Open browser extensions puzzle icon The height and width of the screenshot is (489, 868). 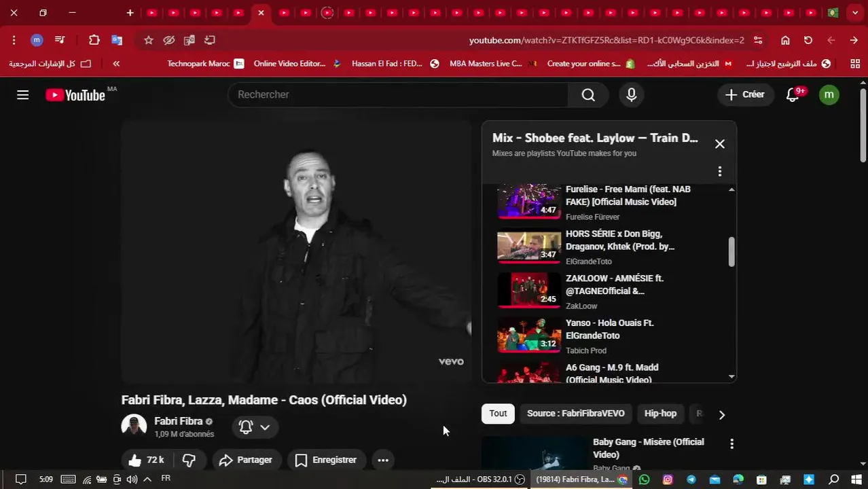coord(94,40)
